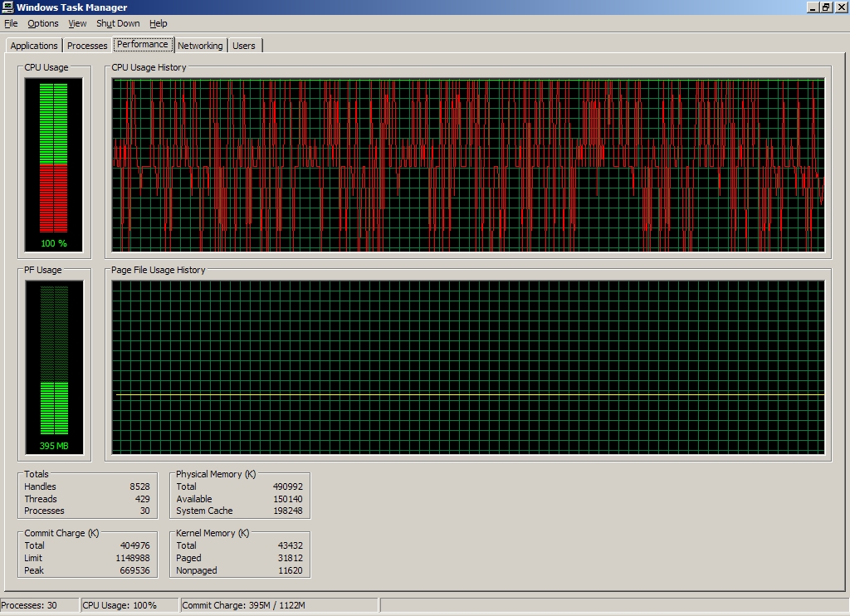
Task: Open the View menu
Action: click(77, 23)
